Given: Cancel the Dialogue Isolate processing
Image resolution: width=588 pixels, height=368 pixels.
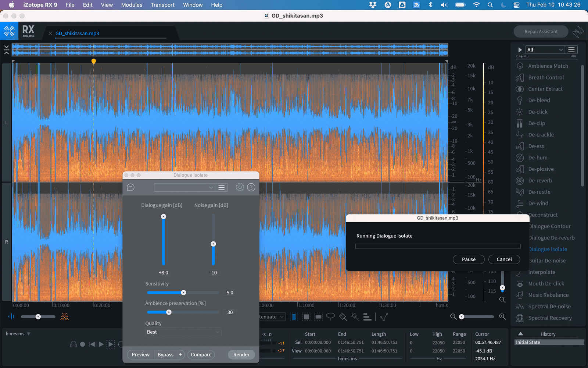Looking at the screenshot, I should (504, 259).
